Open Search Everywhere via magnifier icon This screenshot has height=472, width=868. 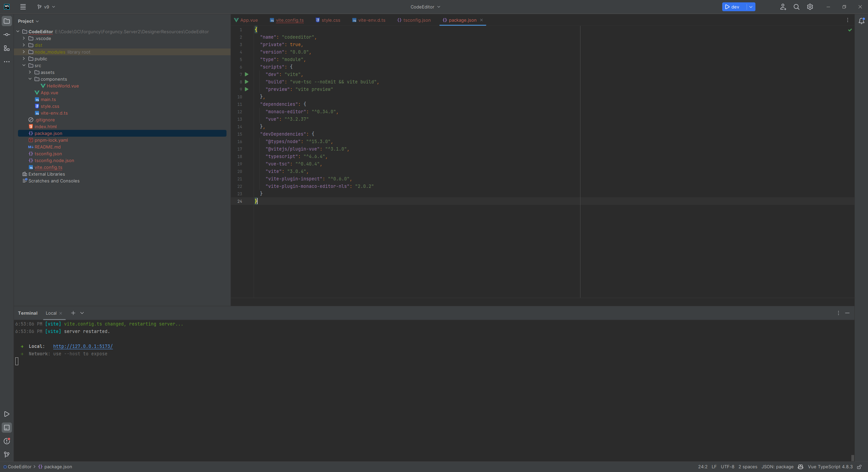796,7
